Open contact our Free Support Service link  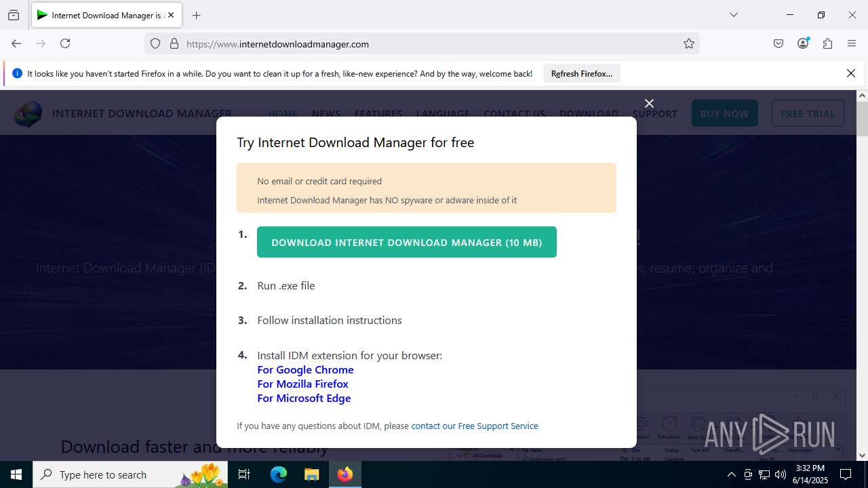(x=475, y=426)
